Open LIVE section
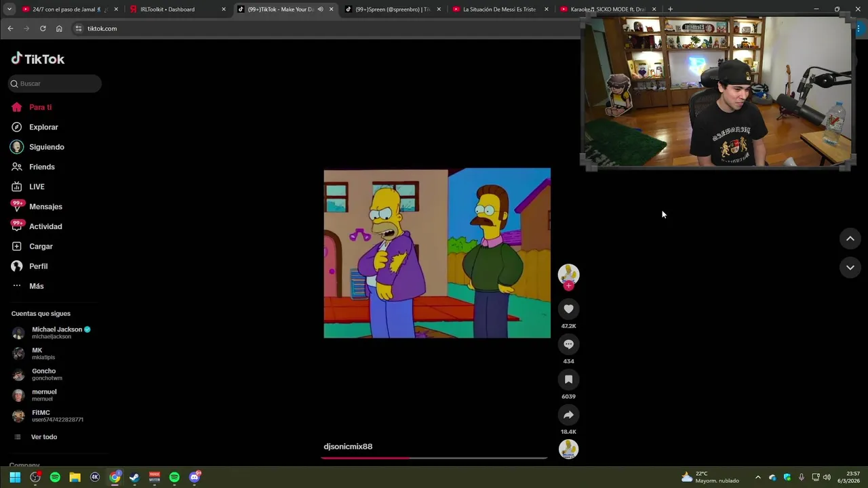The width and height of the screenshot is (868, 488). (28, 186)
